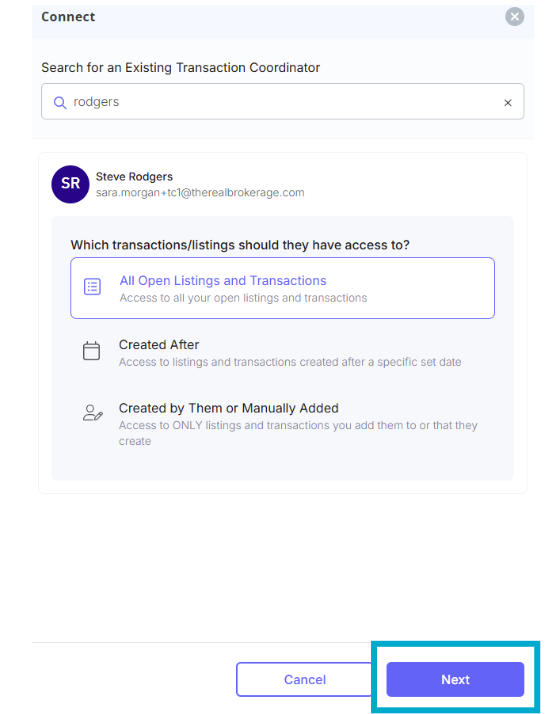Pick Created by Them or Manually Added
This screenshot has width=545, height=714.
click(x=282, y=424)
